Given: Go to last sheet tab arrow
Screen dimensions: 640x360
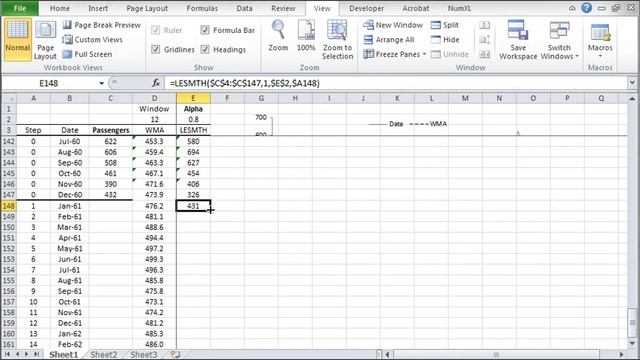Looking at the screenshot, I should click(x=36, y=354).
